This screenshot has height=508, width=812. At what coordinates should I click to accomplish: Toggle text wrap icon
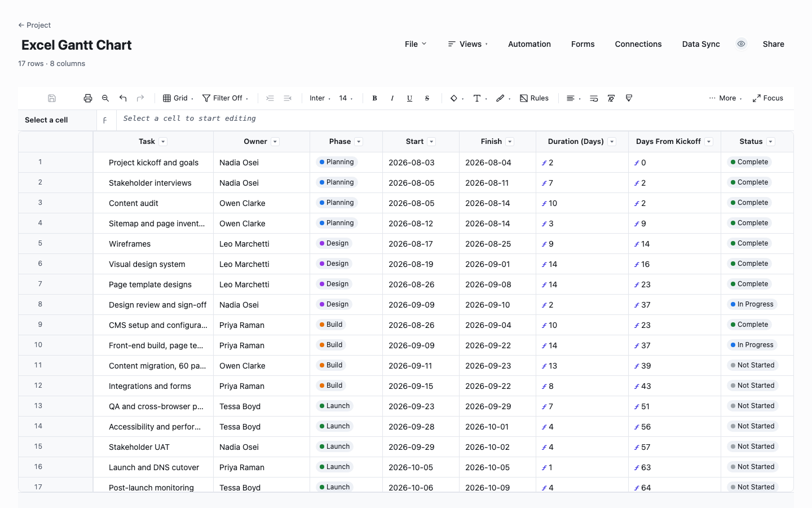point(594,98)
